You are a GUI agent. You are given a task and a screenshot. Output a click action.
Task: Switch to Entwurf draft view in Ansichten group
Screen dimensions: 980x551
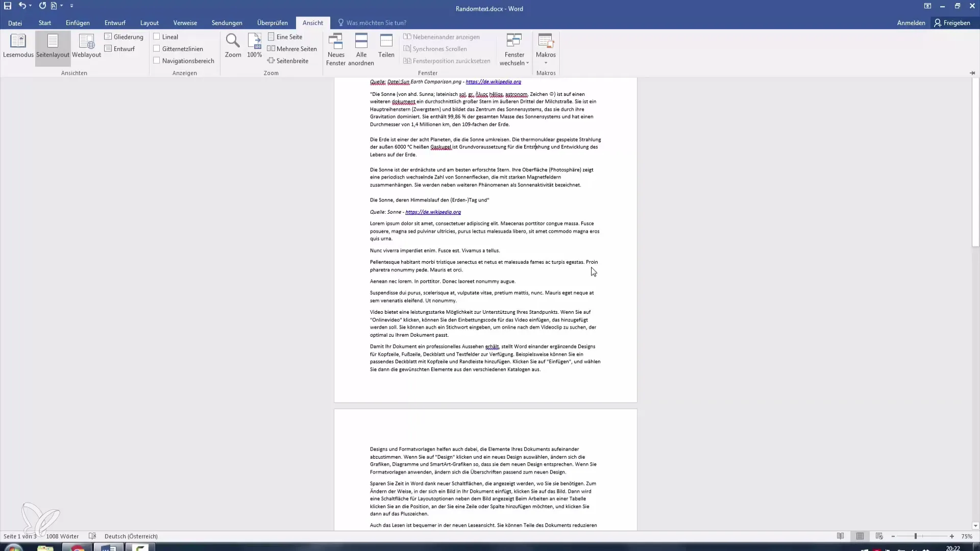point(119,49)
